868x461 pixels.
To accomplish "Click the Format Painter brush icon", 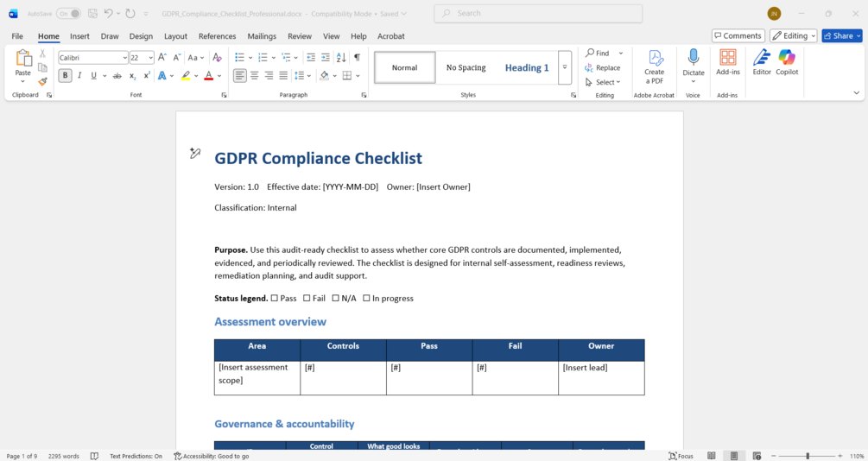I will 42,81.
